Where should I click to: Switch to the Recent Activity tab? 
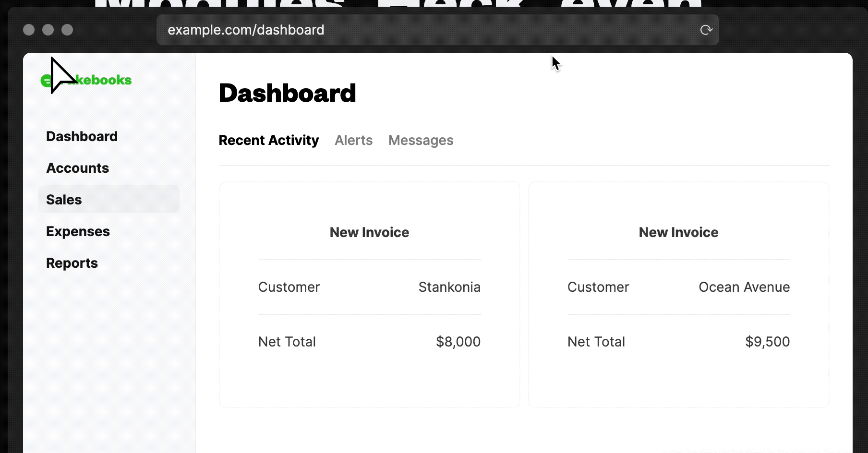(269, 140)
